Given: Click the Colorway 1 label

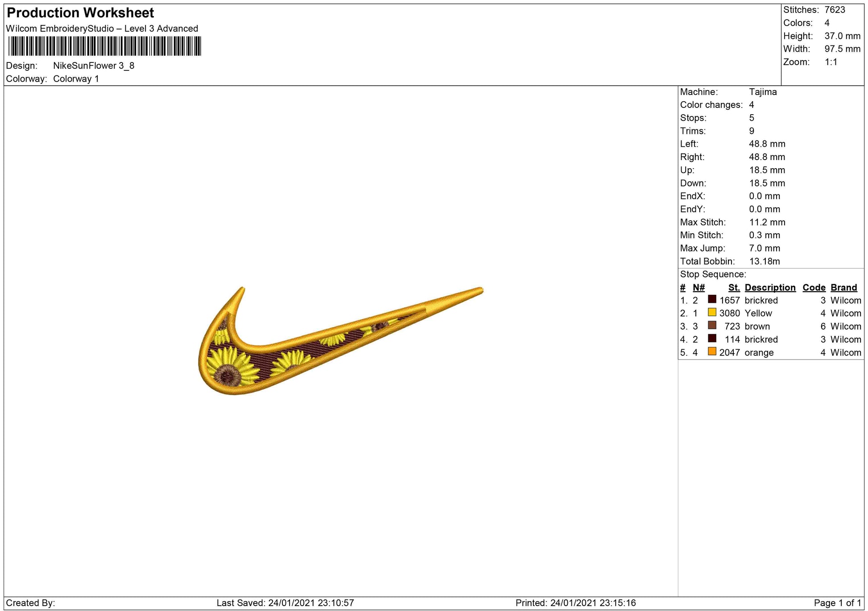Looking at the screenshot, I should pyautogui.click(x=76, y=79).
